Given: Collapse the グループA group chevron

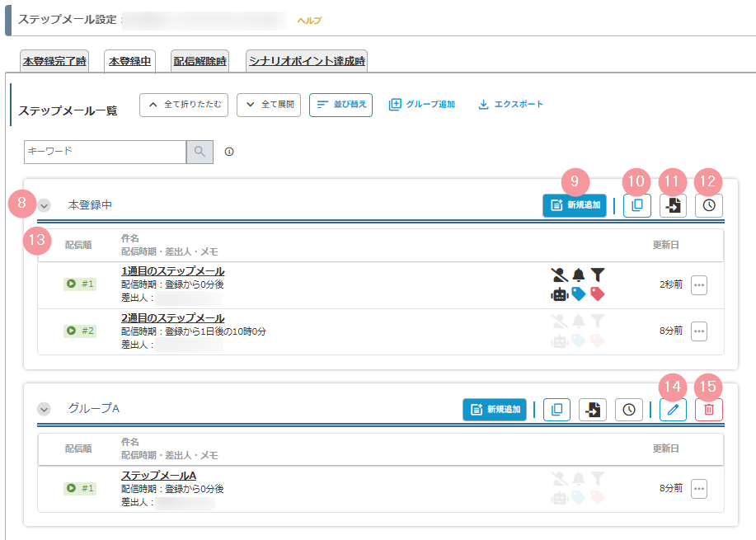Looking at the screenshot, I should point(45,409).
